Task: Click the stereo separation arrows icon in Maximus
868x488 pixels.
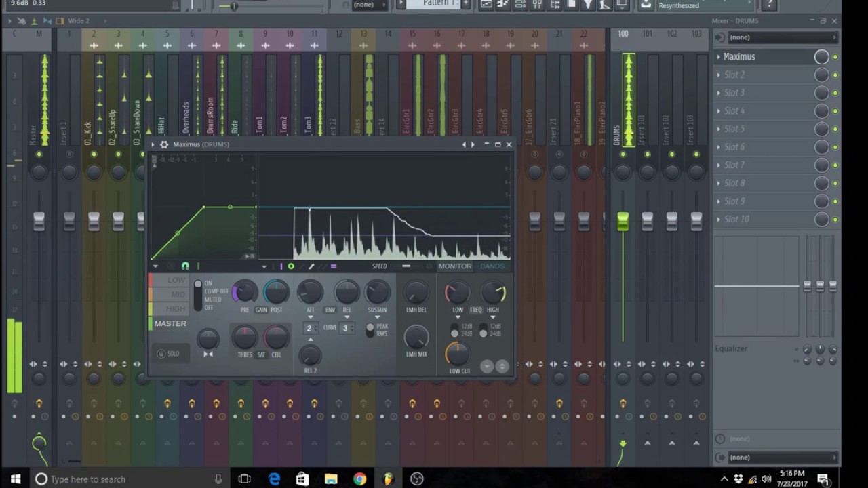Action: click(x=208, y=354)
